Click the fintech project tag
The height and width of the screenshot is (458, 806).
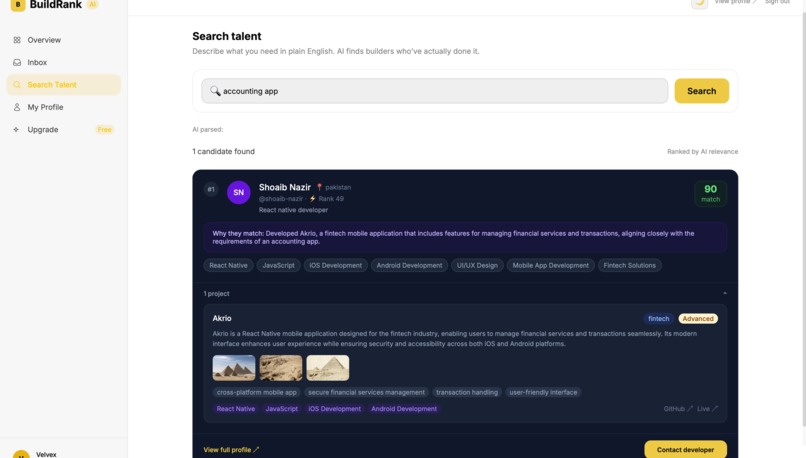click(658, 319)
